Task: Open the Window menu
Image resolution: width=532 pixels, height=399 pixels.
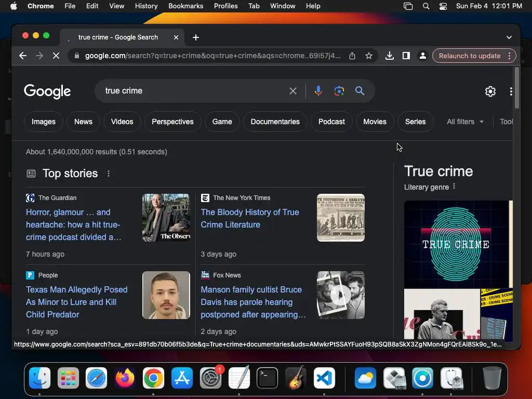Action: (283, 6)
